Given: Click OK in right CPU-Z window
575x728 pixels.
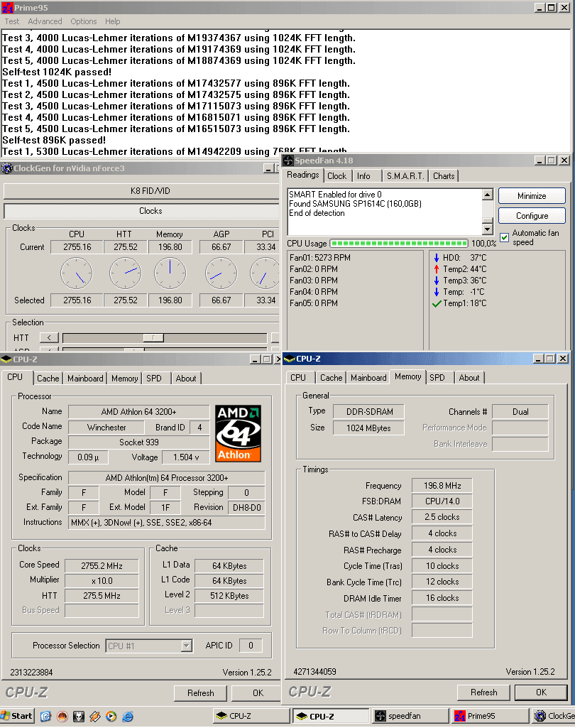Looking at the screenshot, I should tap(541, 692).
